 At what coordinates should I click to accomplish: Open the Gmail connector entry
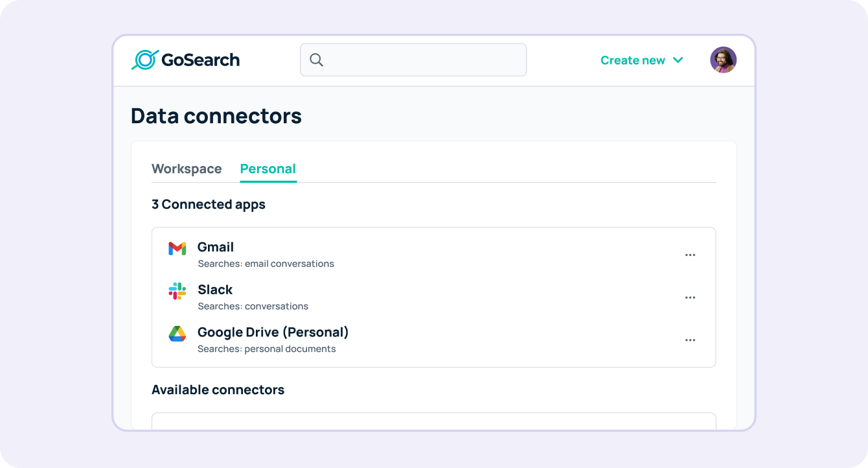tap(215, 247)
